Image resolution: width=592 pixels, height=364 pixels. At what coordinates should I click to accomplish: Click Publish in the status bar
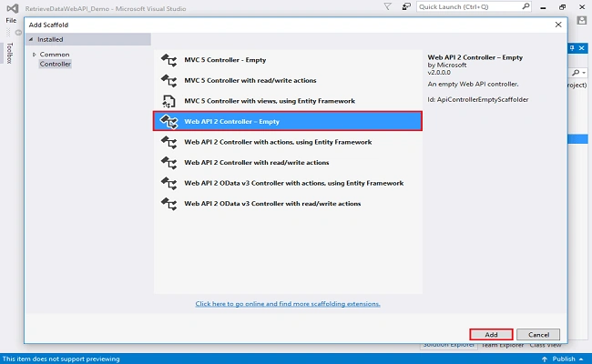(x=564, y=359)
